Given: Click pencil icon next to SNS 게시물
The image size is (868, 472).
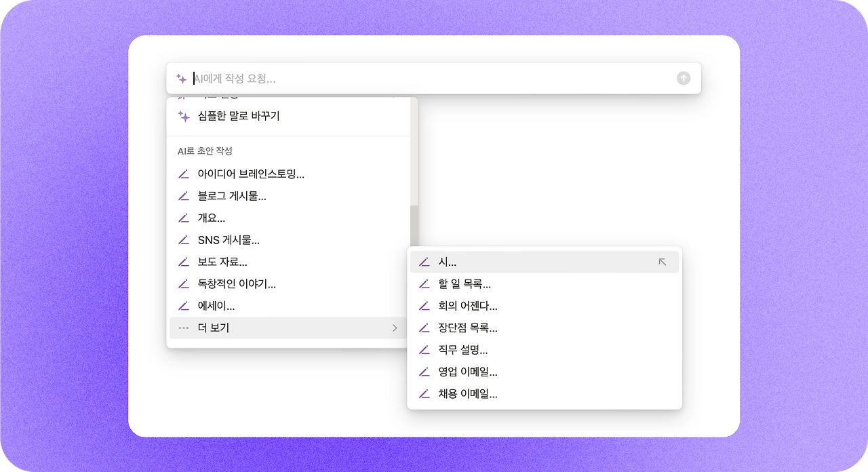Looking at the screenshot, I should 183,240.
